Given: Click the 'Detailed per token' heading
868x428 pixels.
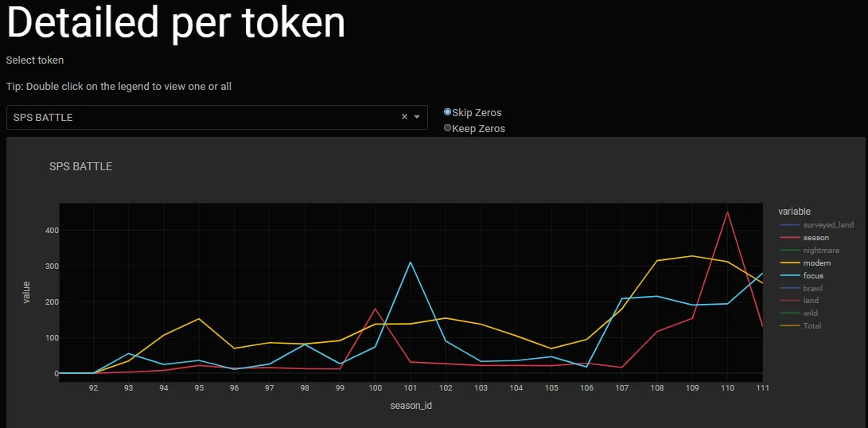Looking at the screenshot, I should click(176, 22).
